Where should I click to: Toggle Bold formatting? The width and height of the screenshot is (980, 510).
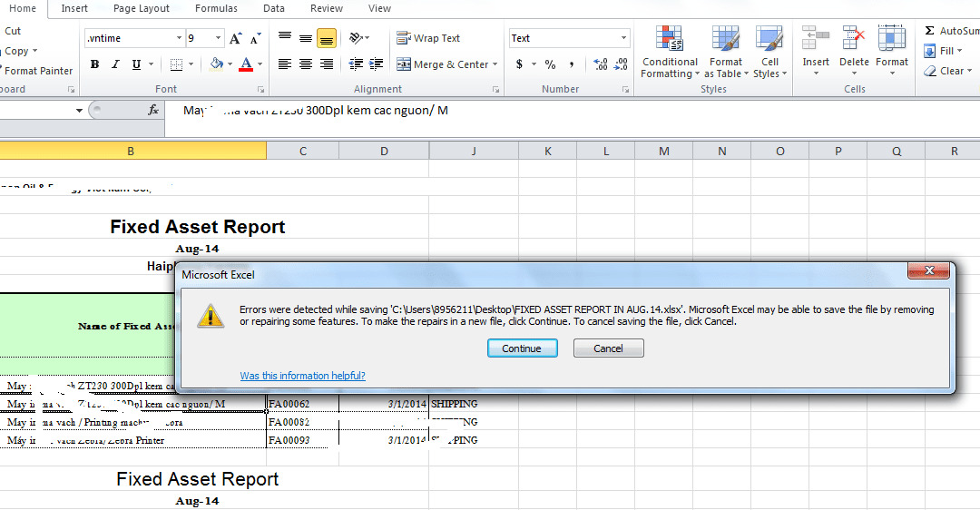click(x=95, y=64)
